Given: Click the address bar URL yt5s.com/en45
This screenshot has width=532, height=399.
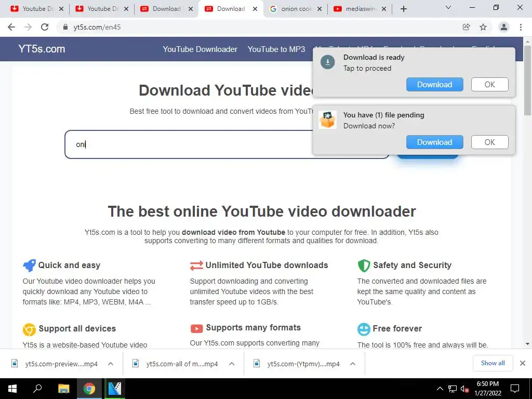Looking at the screenshot, I should click(x=97, y=27).
